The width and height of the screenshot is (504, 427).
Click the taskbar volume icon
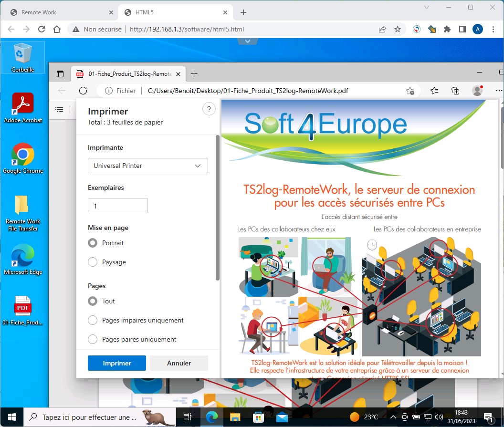click(439, 417)
